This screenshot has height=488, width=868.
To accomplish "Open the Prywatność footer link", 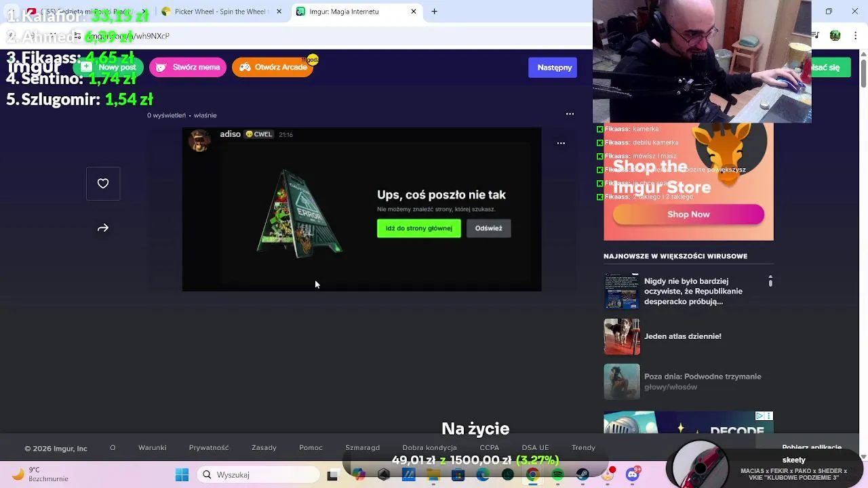I will point(209,448).
